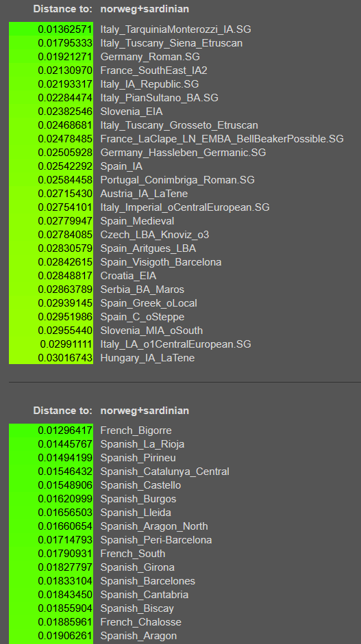Select Hungary_IA_LaTene entry
361x644 pixels.
tap(147, 358)
